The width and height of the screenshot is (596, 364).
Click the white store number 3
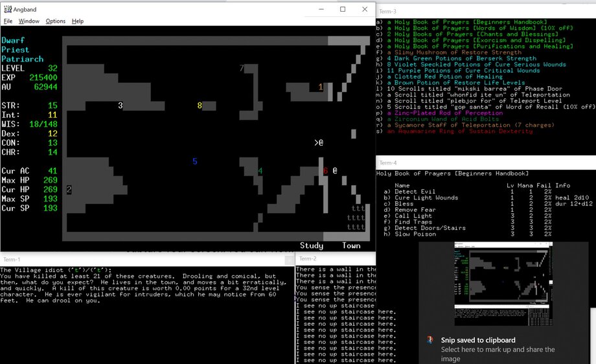[120, 106]
